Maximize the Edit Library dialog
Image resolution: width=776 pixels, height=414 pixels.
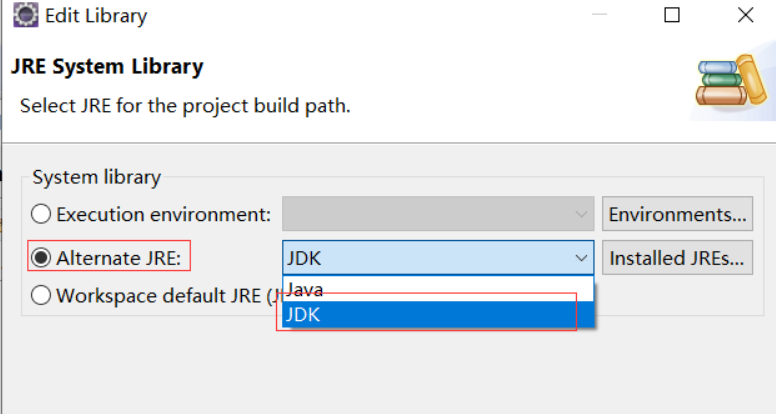[x=672, y=15]
